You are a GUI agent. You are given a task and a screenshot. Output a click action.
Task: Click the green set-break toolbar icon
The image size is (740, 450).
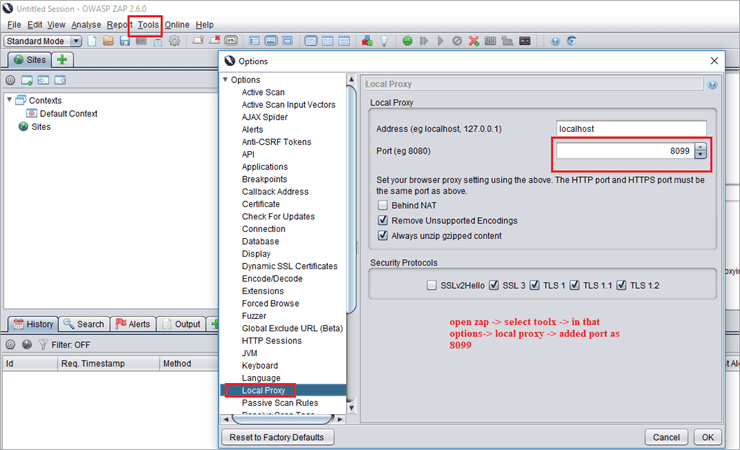[x=407, y=41]
